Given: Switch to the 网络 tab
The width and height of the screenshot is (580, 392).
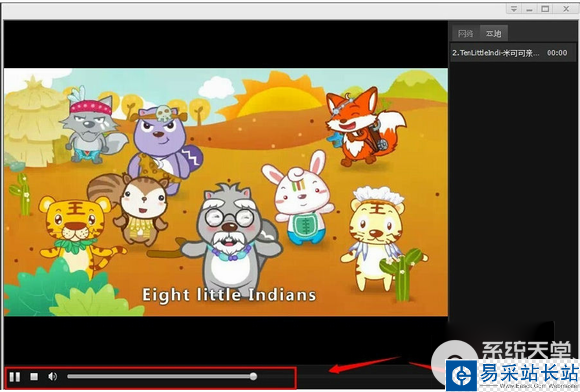Looking at the screenshot, I should (466, 33).
